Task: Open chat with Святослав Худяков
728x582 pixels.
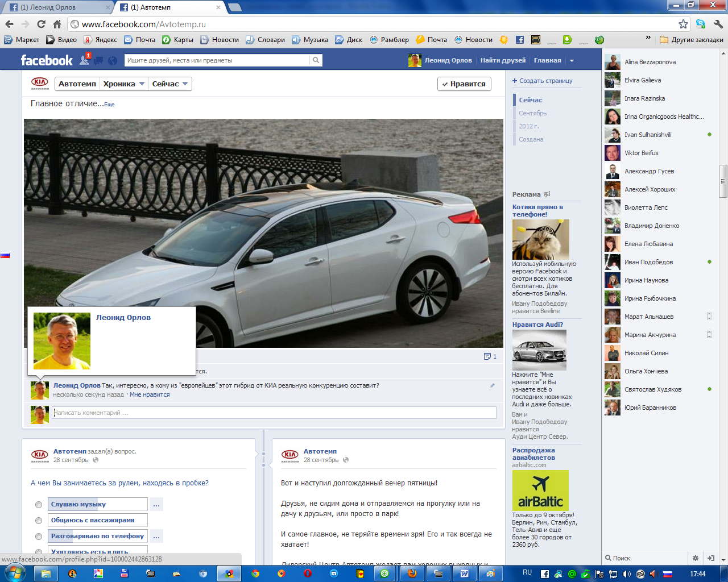Action: click(x=659, y=389)
